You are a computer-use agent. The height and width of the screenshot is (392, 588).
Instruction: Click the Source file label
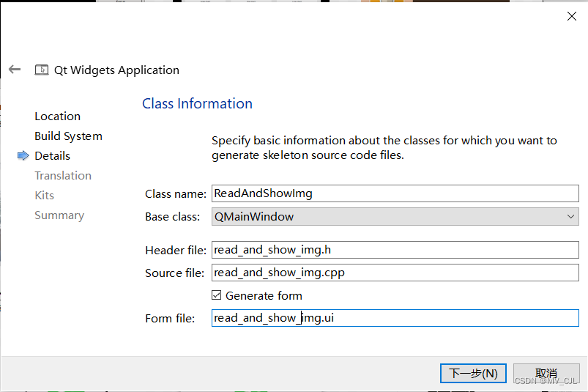coord(175,273)
